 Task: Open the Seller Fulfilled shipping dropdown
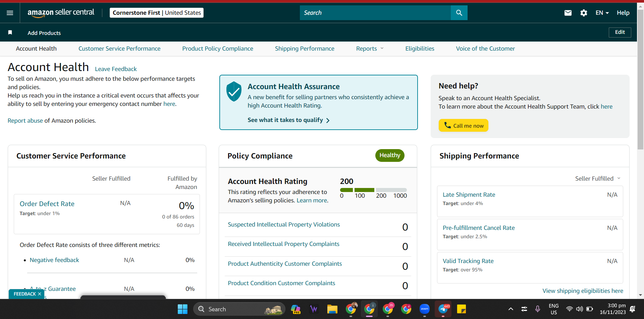click(x=598, y=179)
